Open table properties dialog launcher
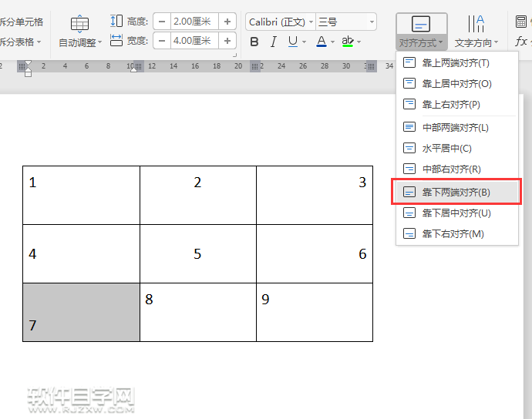Image resolution: width=532 pixels, height=419 pixels. coord(234,55)
